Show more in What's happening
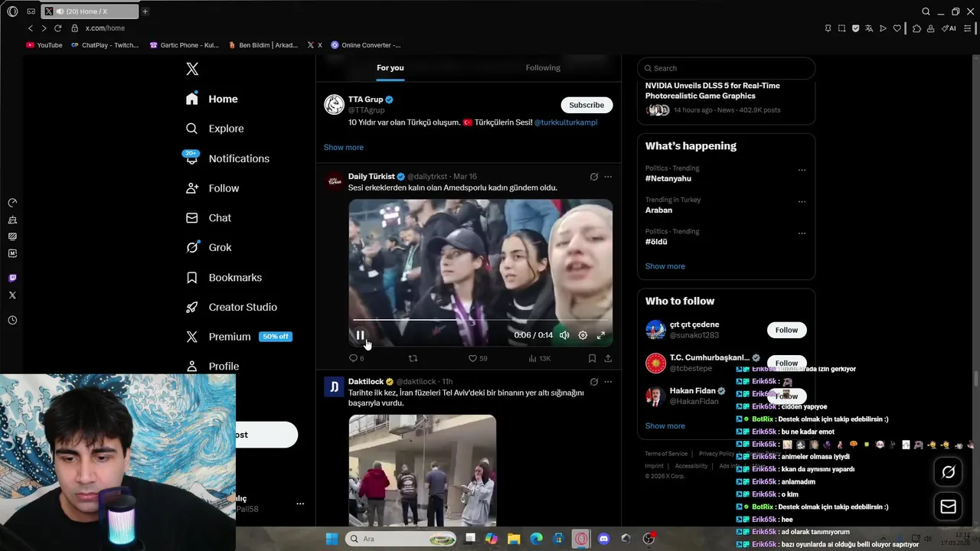 [665, 266]
